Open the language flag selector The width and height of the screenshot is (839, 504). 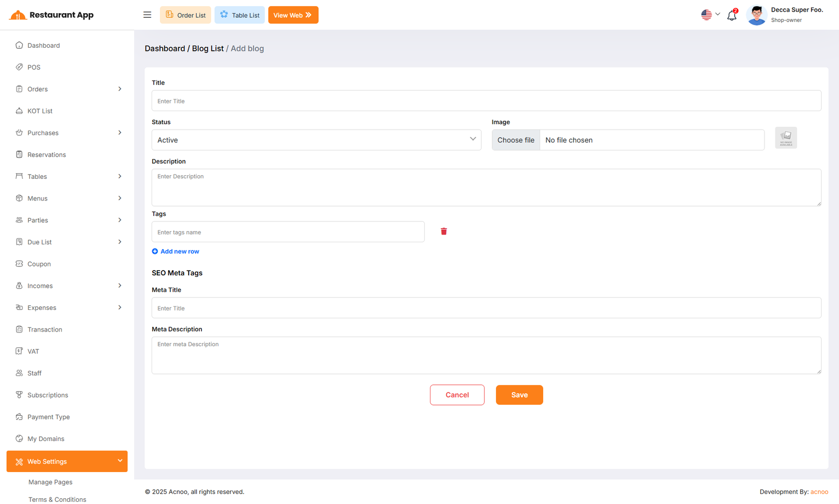710,15
